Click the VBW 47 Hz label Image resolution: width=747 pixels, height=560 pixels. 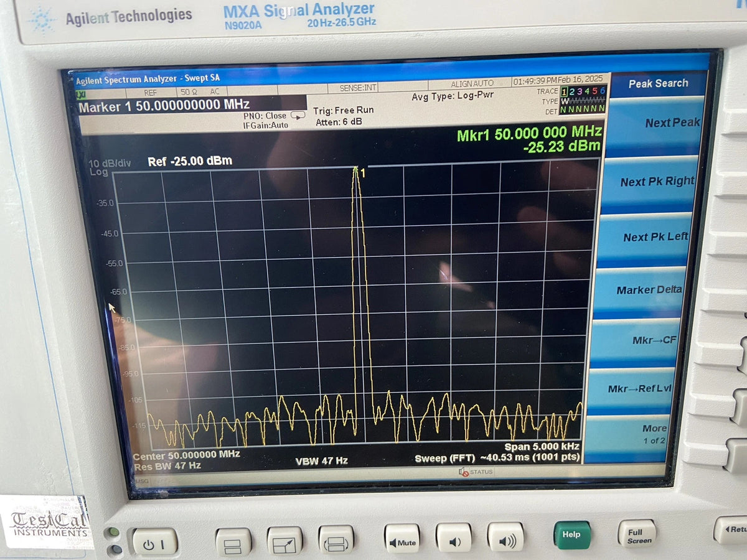coord(321,462)
